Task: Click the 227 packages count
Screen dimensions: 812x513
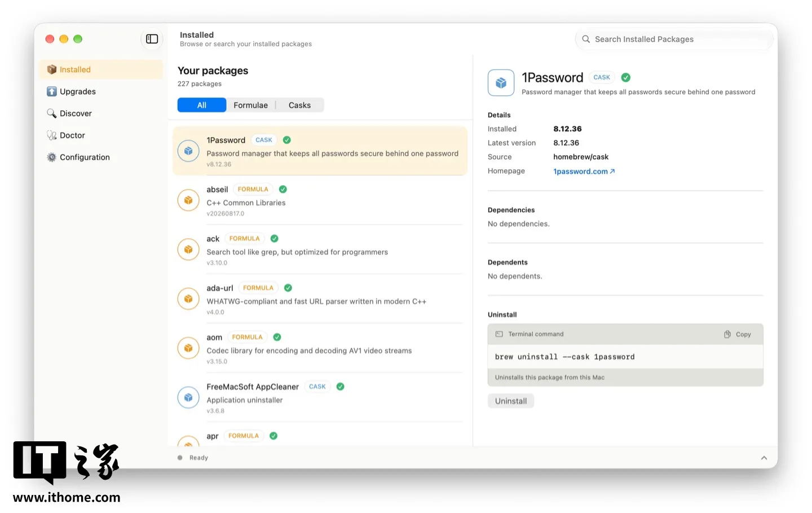Action: coord(200,84)
